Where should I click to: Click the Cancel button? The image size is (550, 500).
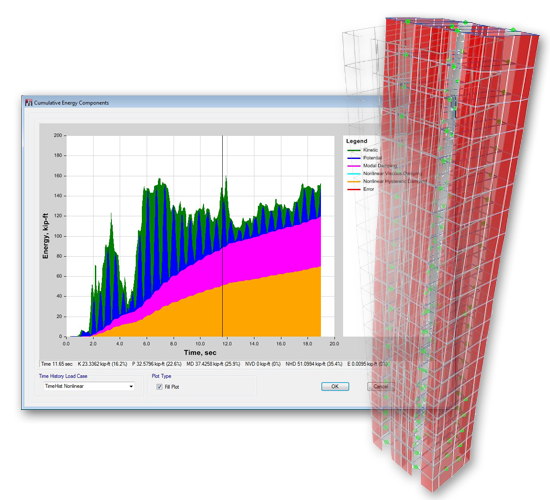click(380, 386)
